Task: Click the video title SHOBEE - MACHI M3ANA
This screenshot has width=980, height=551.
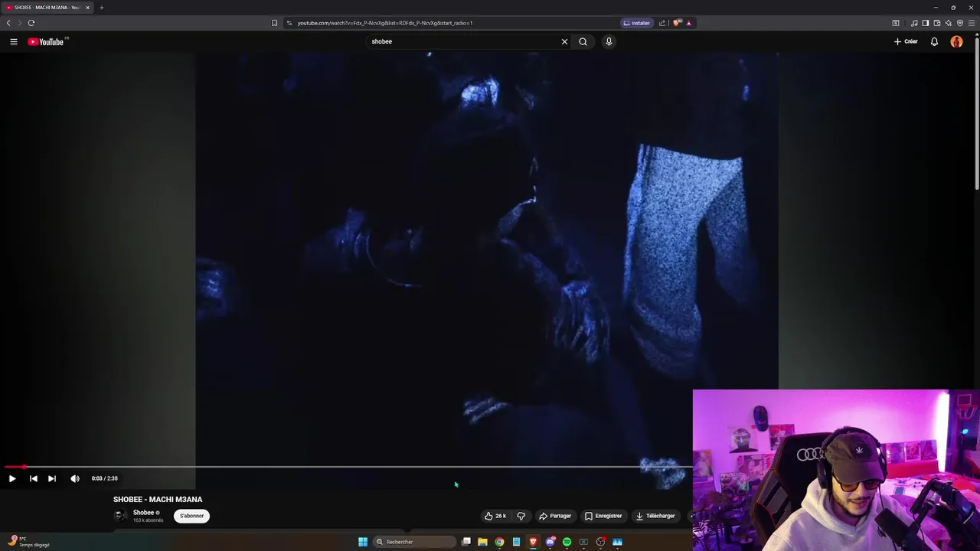Action: point(158,499)
